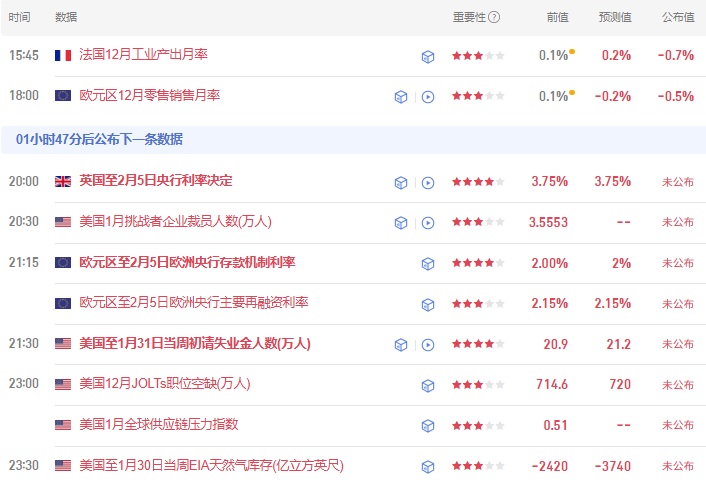Screen dimensions: 706x486
Task: Open cube icon for 美国1月全球供应链压力指数
Action: pos(428,426)
